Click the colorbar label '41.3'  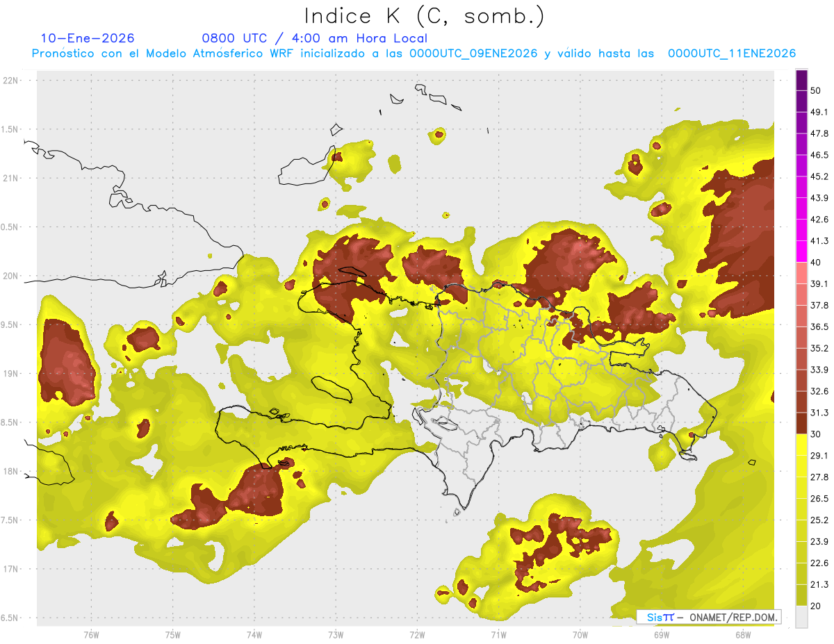coord(819,241)
